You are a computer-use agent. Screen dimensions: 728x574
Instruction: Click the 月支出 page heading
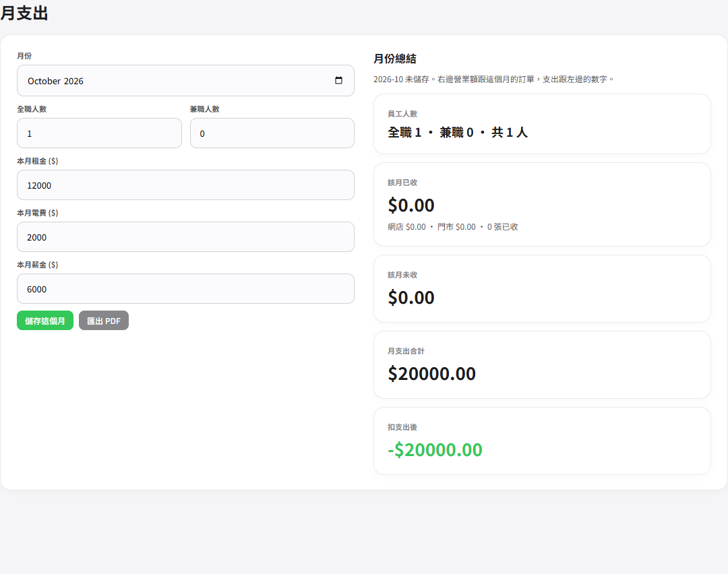tap(24, 13)
